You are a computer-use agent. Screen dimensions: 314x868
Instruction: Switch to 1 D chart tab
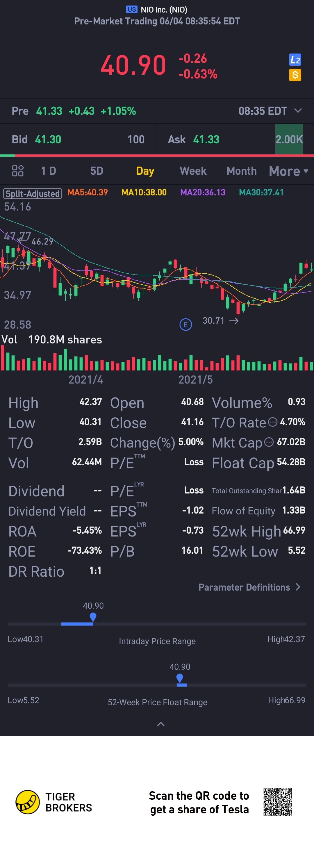pos(49,171)
